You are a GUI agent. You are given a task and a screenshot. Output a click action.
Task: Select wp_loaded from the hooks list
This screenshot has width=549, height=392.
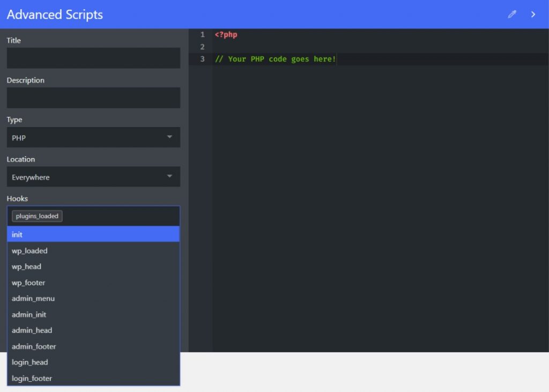[x=93, y=250]
